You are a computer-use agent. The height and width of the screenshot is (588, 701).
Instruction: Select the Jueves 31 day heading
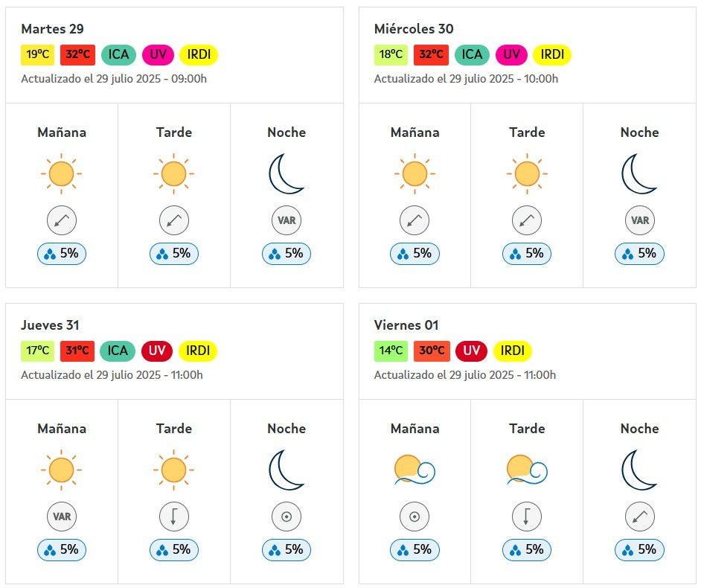click(x=50, y=325)
